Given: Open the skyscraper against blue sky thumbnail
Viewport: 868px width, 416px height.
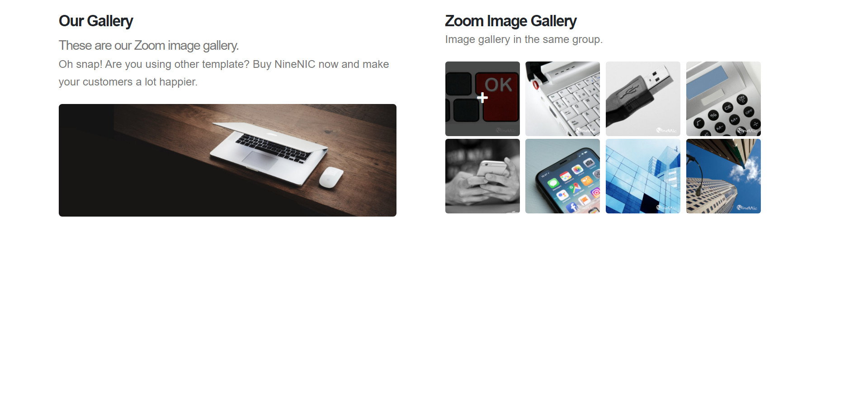Looking at the screenshot, I should pyautogui.click(x=723, y=176).
